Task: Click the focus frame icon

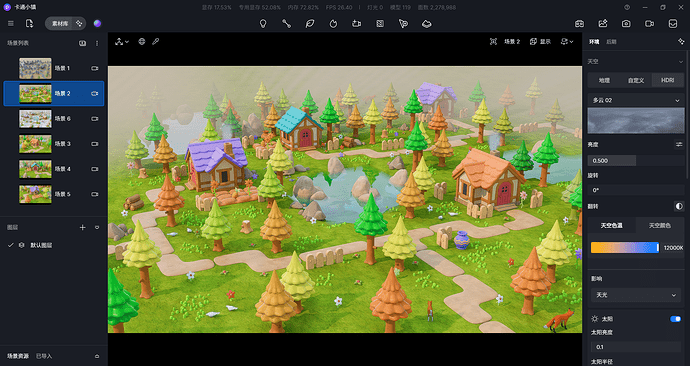Action: (x=493, y=42)
